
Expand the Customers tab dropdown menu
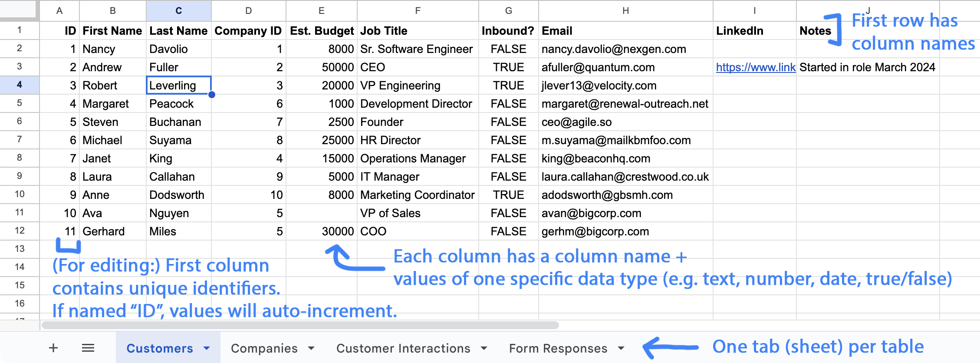click(x=207, y=348)
